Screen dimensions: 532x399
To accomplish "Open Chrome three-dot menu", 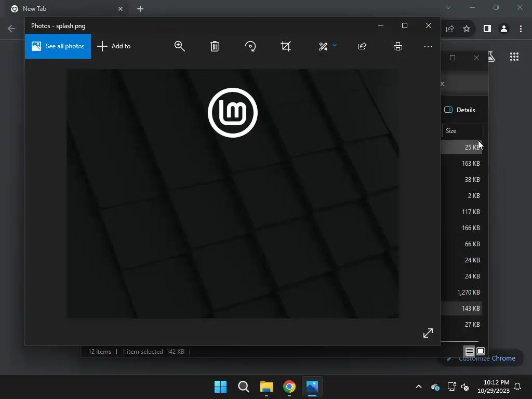I will [x=521, y=29].
